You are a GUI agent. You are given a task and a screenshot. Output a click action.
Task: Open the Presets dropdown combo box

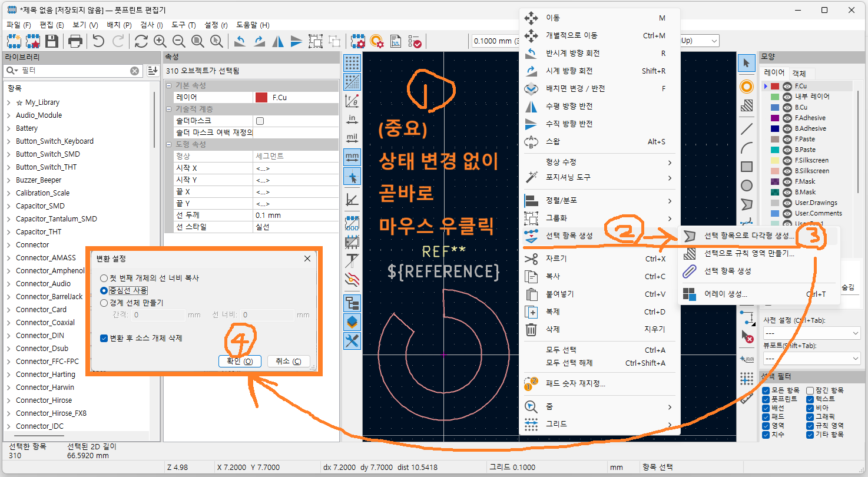tap(811, 333)
